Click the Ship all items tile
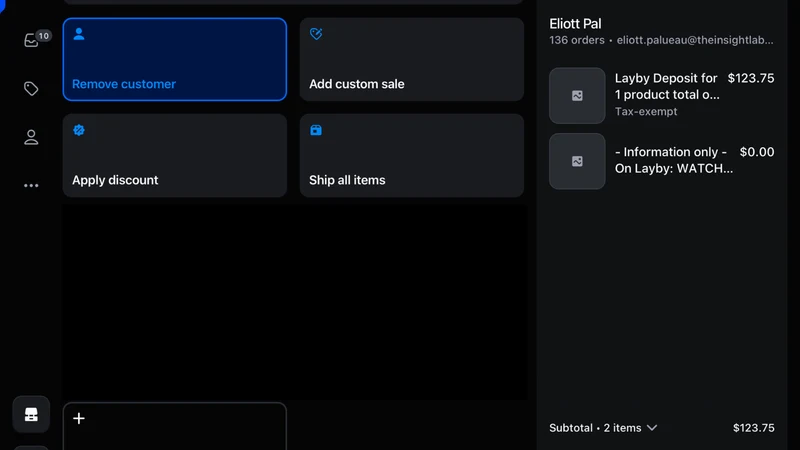 pos(412,155)
